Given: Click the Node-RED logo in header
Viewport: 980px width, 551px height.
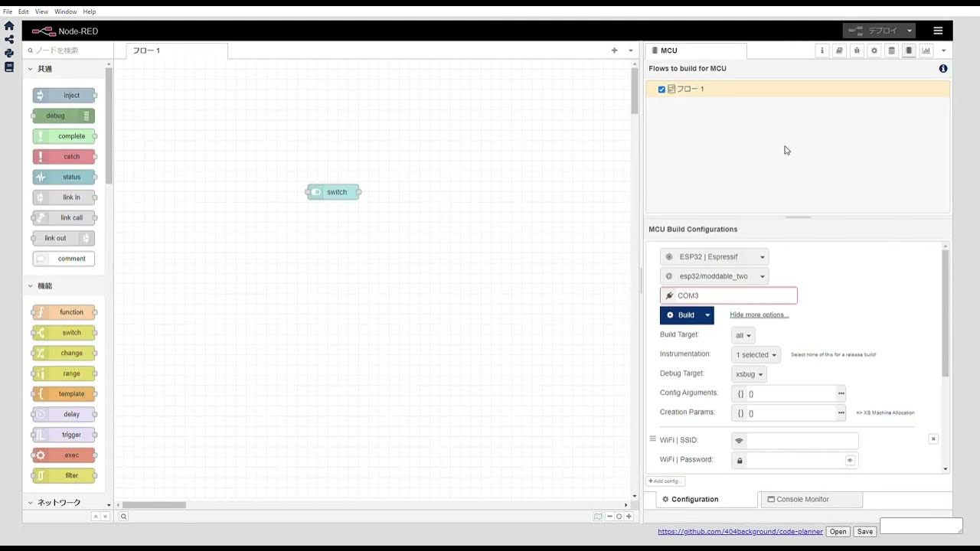Looking at the screenshot, I should coord(44,31).
